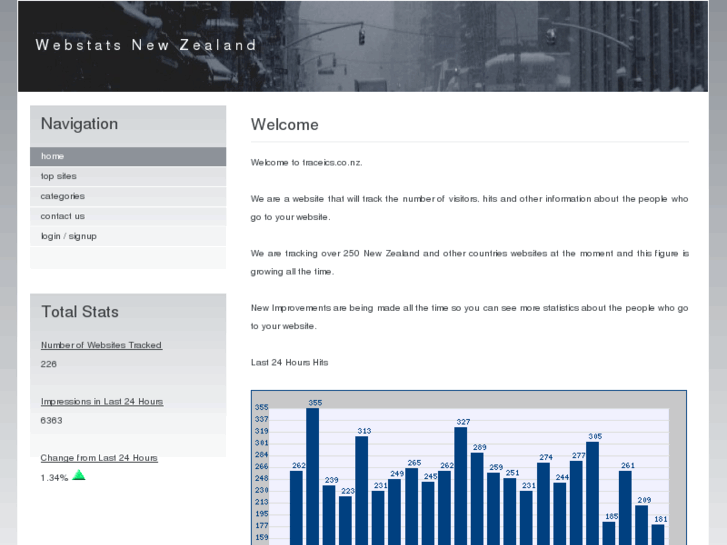Click the chart bar labeled 305
727x545 pixels.
[592, 493]
